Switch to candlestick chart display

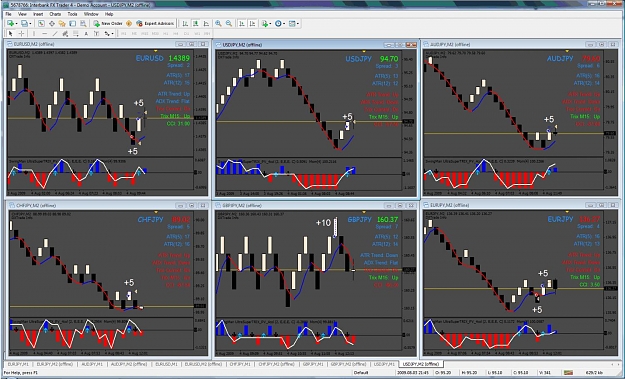coord(196,24)
